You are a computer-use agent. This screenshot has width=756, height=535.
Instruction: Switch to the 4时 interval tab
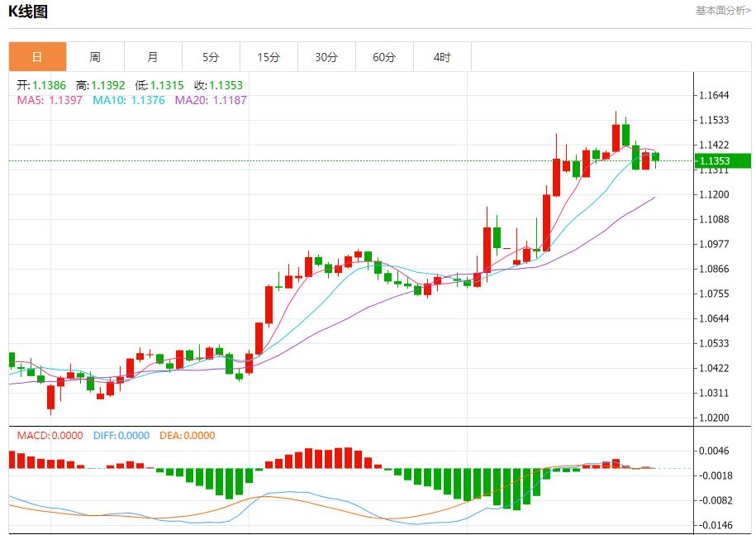[x=442, y=57]
